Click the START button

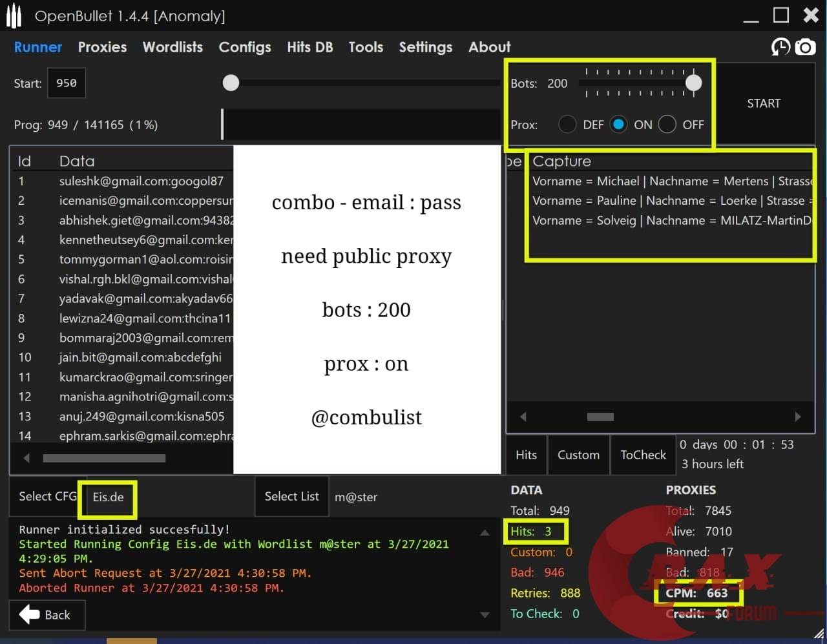[x=764, y=103]
